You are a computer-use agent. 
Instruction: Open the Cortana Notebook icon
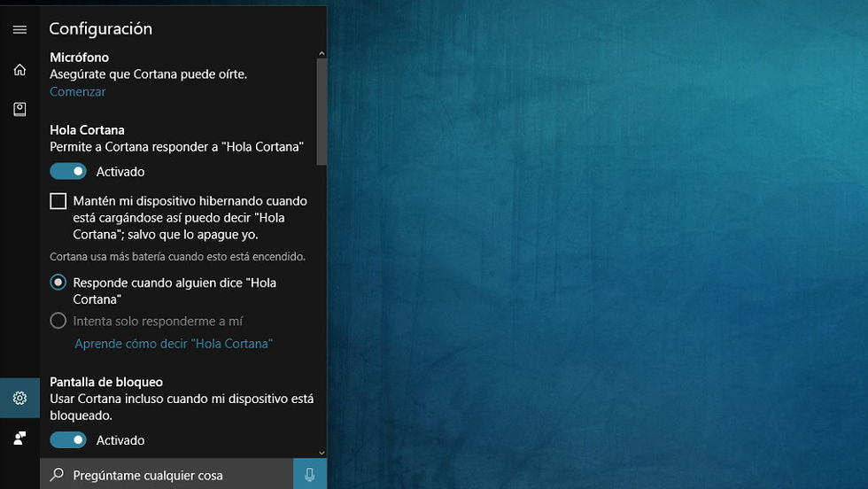(x=19, y=109)
